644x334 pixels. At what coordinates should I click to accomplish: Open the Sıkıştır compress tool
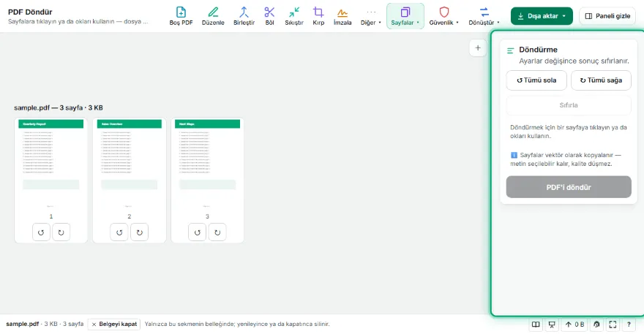click(294, 16)
